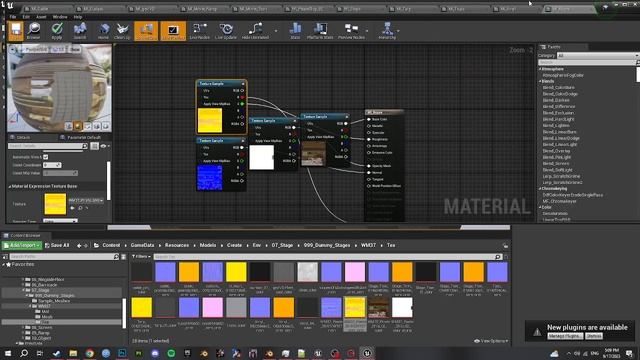Screen dimensions: 640x360
Task: Open the Platform Stats toolbar icon
Action: pyautogui.click(x=320, y=31)
